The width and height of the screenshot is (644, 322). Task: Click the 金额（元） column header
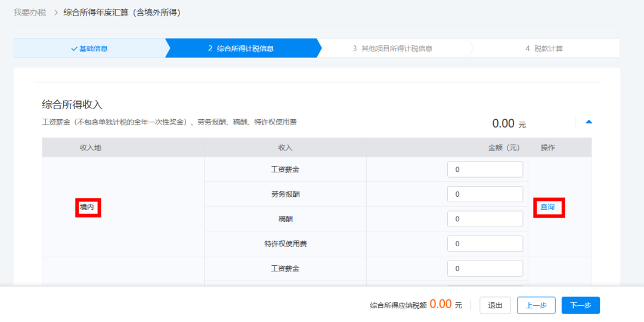coord(504,147)
